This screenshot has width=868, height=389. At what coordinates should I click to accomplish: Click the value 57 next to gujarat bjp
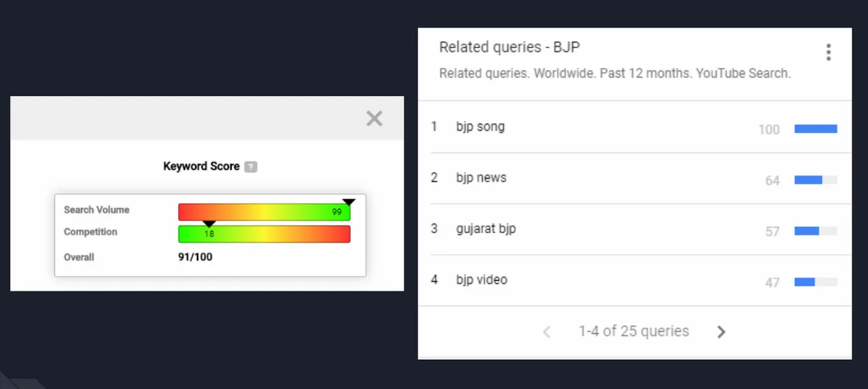coord(772,232)
